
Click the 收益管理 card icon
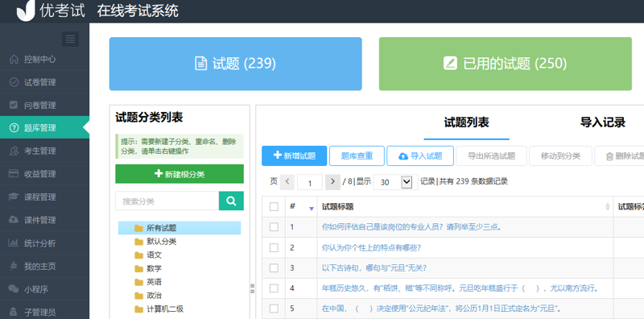tap(14, 174)
